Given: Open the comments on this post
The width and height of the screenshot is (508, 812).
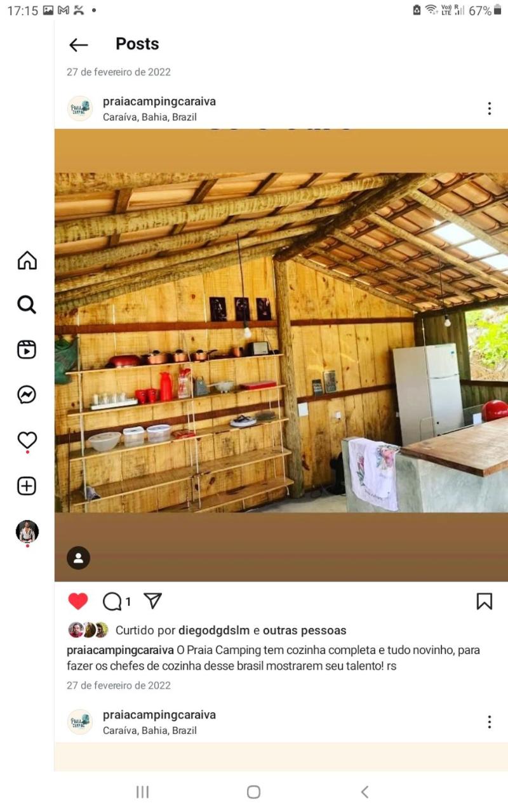Looking at the screenshot, I should tap(112, 601).
